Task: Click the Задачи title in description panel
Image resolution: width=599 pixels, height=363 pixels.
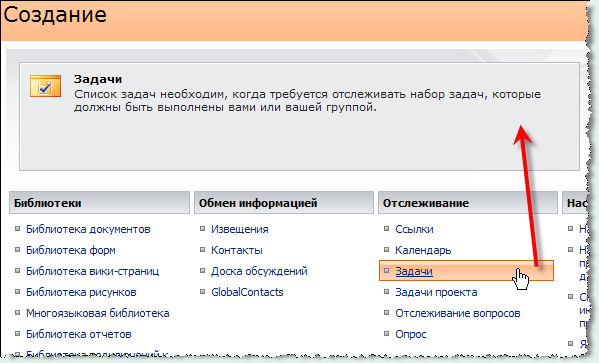Action: click(x=98, y=79)
